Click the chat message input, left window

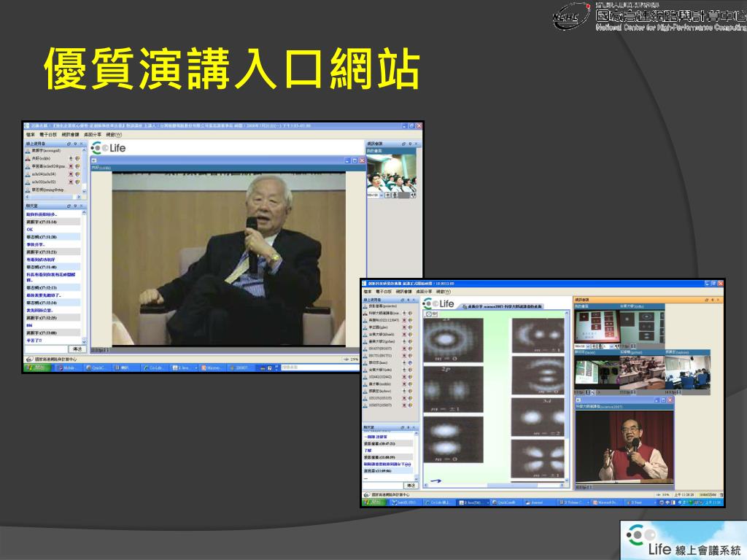(x=47, y=349)
